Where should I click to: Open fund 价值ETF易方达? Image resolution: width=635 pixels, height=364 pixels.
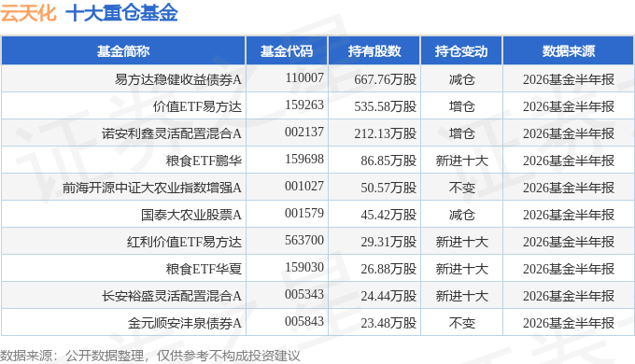pos(197,106)
